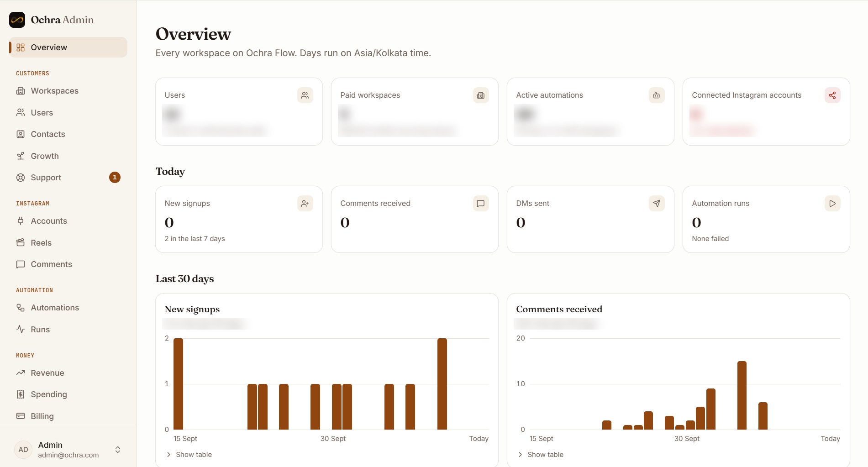The width and height of the screenshot is (868, 467).
Task: Click the Overview page heading
Action: (x=193, y=34)
